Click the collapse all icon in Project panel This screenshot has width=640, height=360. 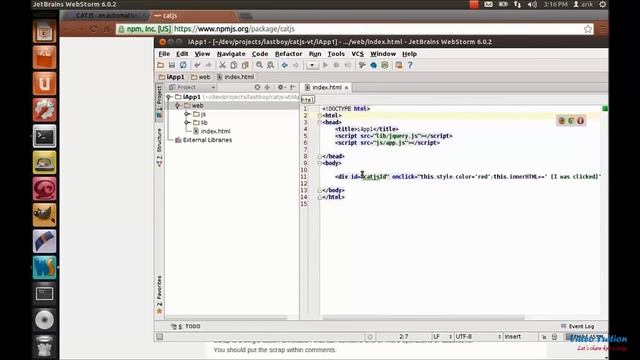[x=267, y=87]
